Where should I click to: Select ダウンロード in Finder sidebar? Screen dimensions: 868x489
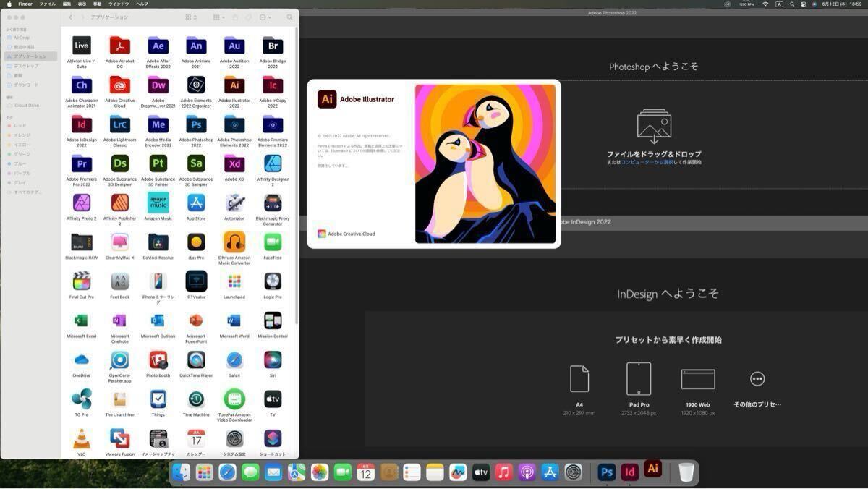(30, 85)
